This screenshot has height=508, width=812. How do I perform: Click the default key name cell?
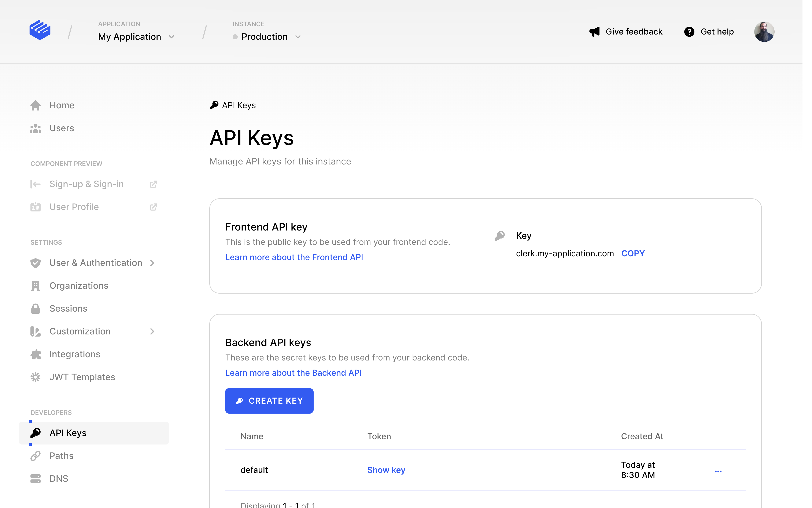click(x=254, y=470)
